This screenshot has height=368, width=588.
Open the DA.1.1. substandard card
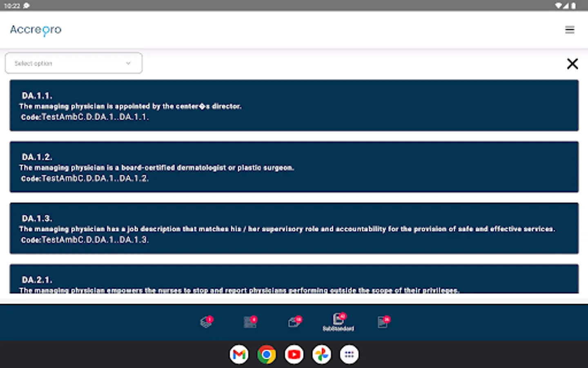[x=294, y=105]
